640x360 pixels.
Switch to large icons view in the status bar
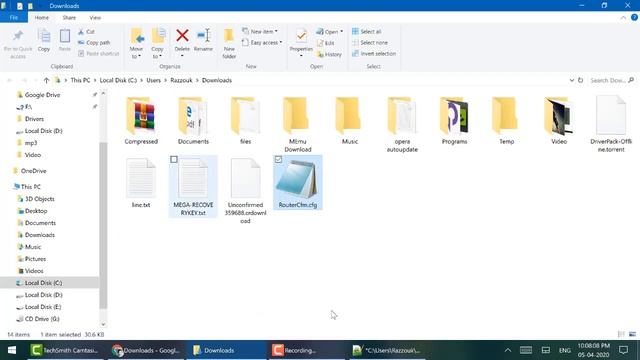(x=632, y=334)
